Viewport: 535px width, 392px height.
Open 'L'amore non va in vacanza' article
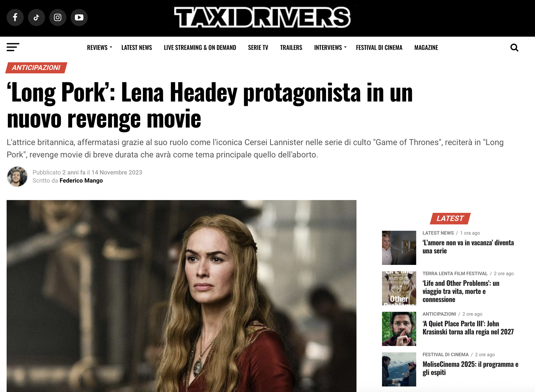pos(468,247)
